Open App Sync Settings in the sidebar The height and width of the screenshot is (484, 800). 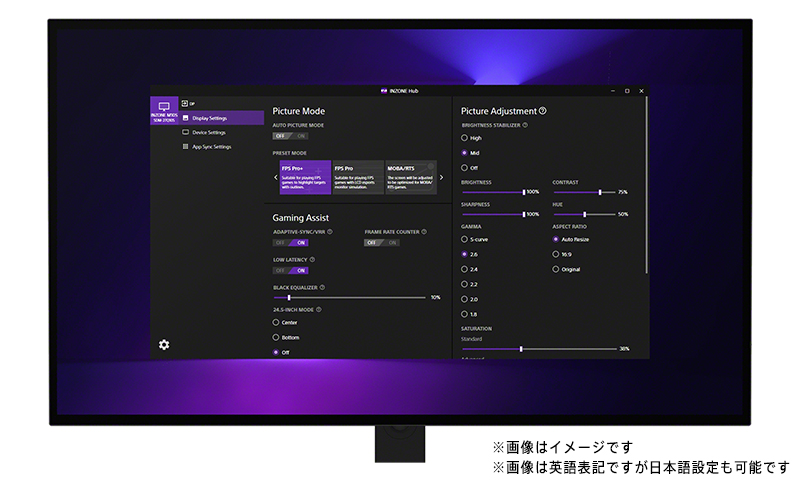(210, 147)
